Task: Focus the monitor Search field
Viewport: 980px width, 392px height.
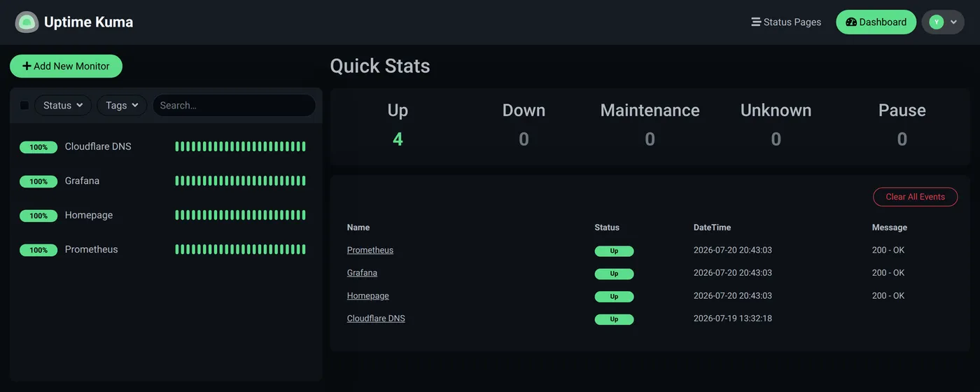Action: coord(234,105)
